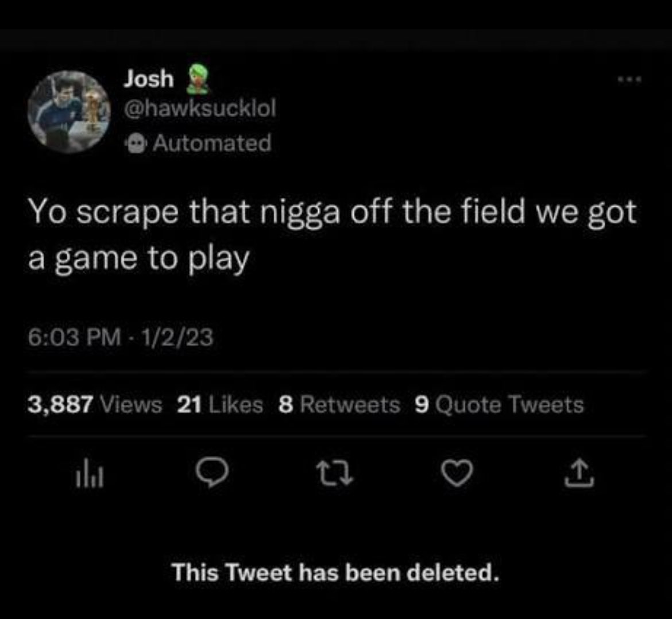Screen dimensions: 672x619
Task: Like the tweet with the heart icon
Action: pos(457,473)
